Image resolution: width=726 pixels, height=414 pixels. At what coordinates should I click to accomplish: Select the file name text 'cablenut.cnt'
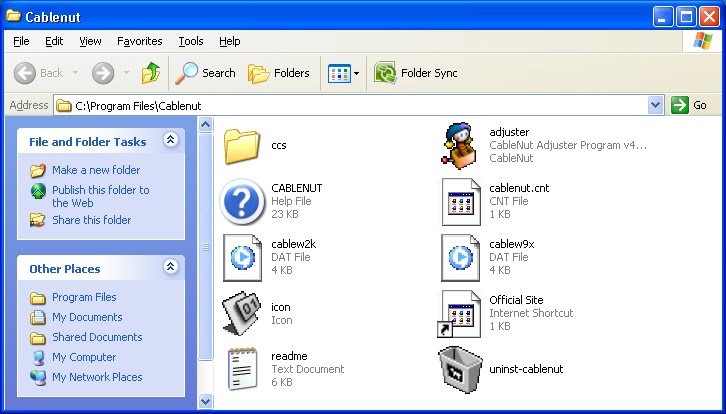(519, 188)
